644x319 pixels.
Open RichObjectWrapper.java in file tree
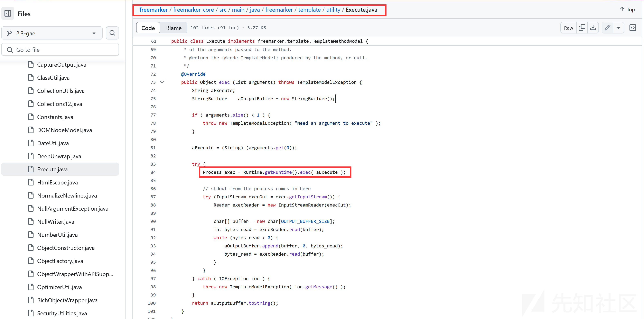[67, 300]
